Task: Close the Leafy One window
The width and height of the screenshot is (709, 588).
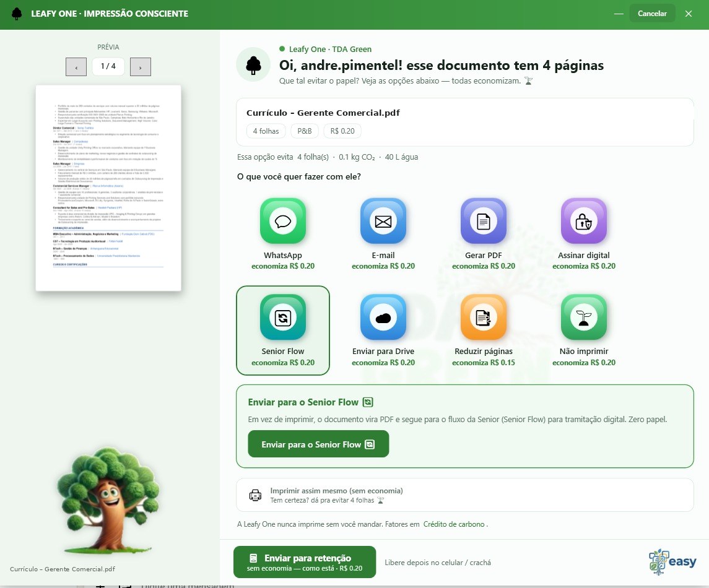Action: [x=688, y=14]
